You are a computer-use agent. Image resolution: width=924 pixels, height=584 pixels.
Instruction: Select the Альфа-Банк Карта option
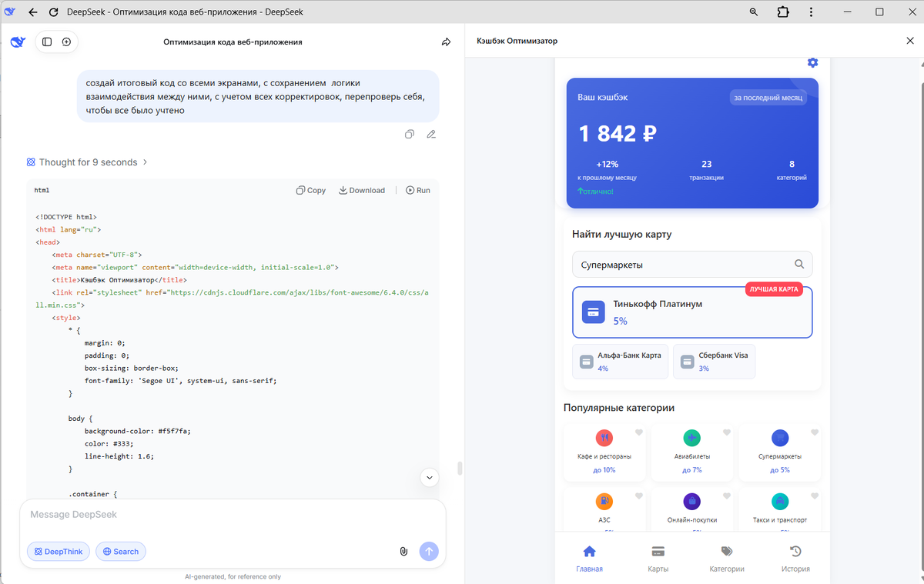coord(620,362)
